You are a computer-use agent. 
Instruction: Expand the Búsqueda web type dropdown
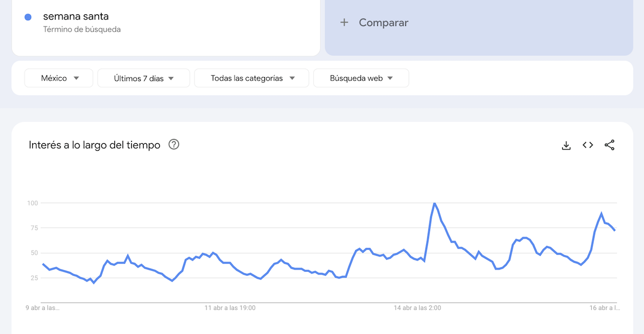click(361, 78)
